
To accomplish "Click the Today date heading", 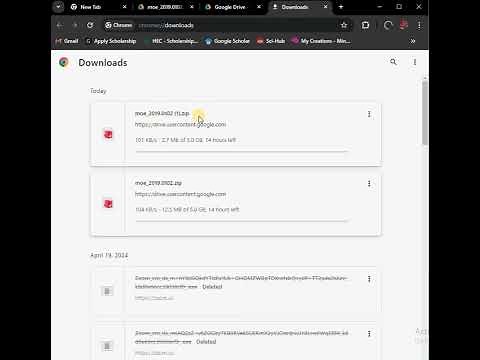I will pos(98,91).
